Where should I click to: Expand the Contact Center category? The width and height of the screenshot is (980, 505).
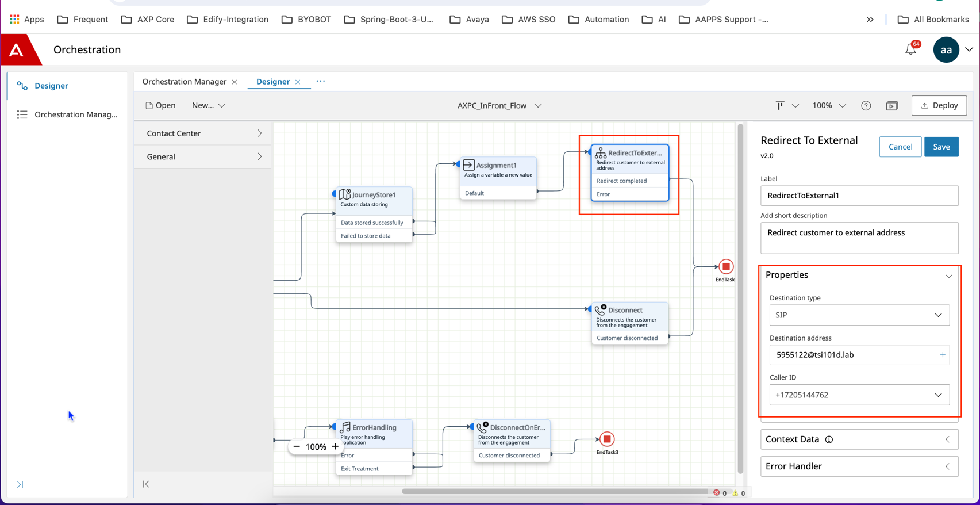[203, 133]
